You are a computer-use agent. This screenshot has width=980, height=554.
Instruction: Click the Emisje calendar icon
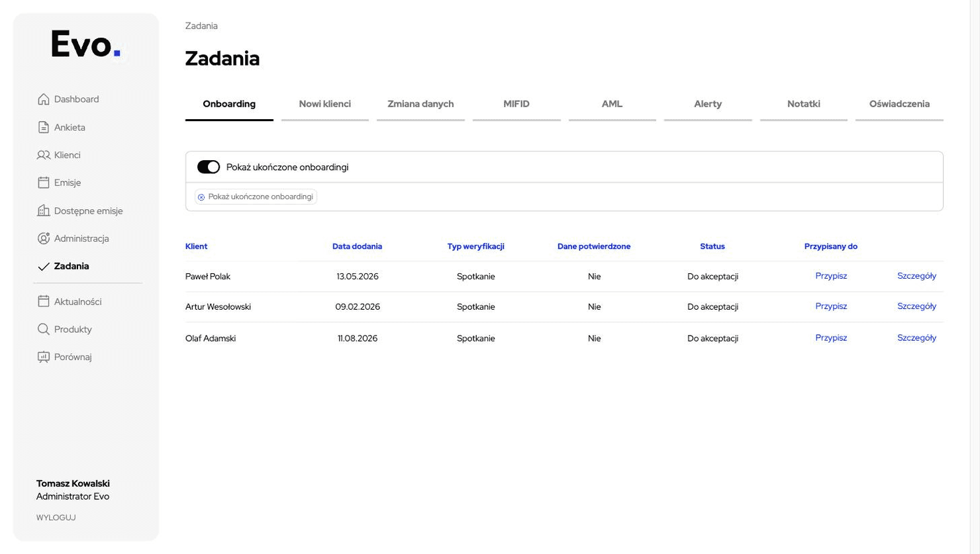pyautogui.click(x=44, y=183)
